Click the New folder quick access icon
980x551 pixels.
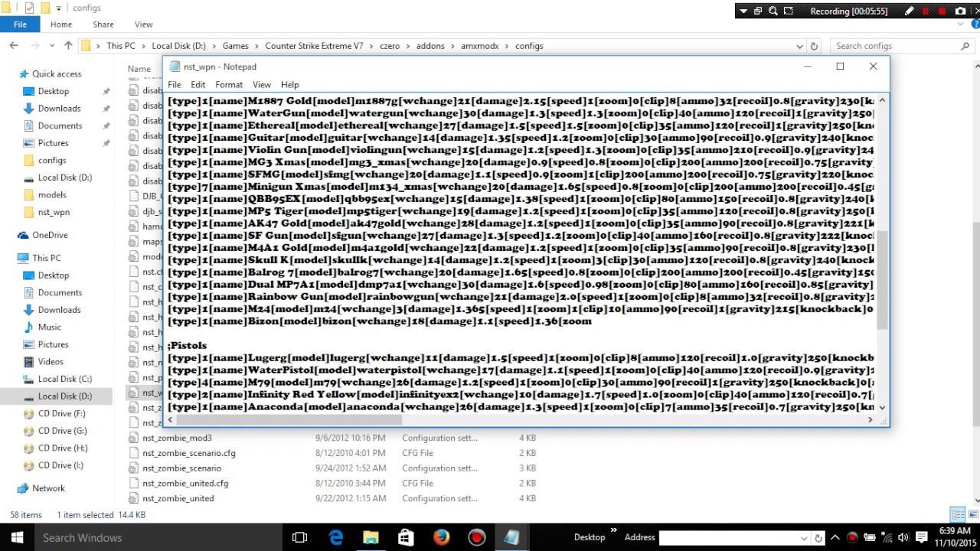click(45, 8)
